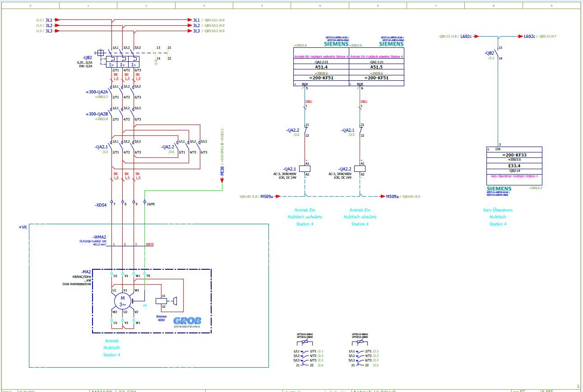583x392 pixels.
Task: Select the A51.5 output address
Action: tap(376, 67)
